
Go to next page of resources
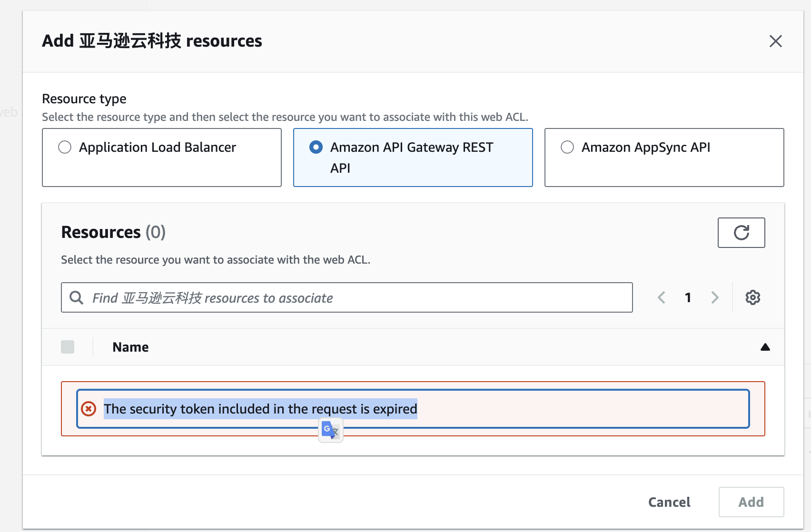[714, 298]
